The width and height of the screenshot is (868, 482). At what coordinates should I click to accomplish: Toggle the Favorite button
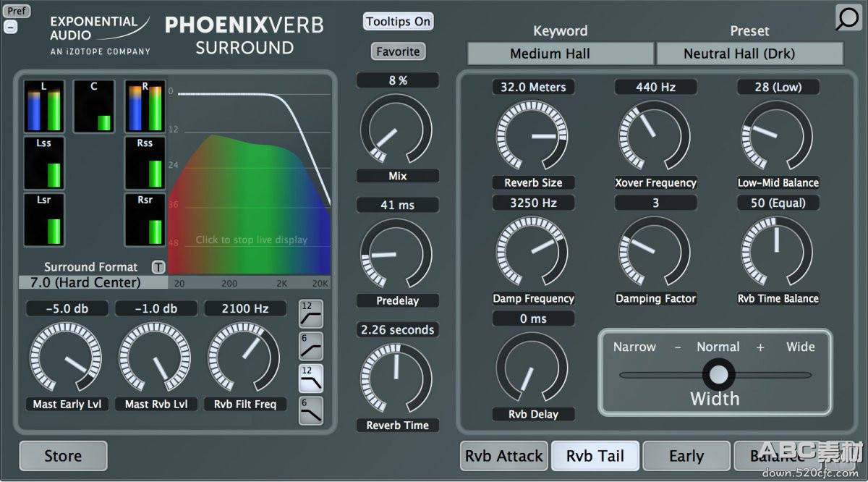point(398,51)
